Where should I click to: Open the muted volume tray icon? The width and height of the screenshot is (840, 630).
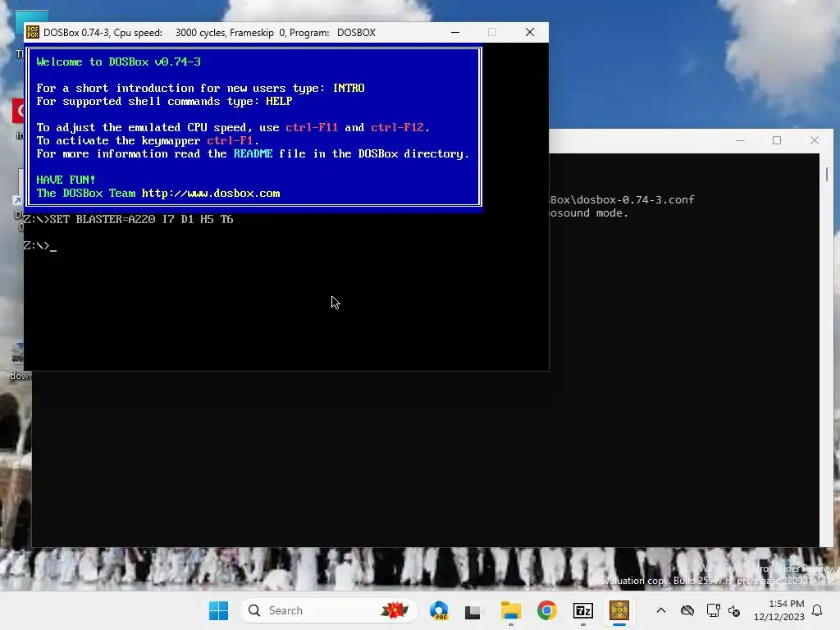click(734, 610)
